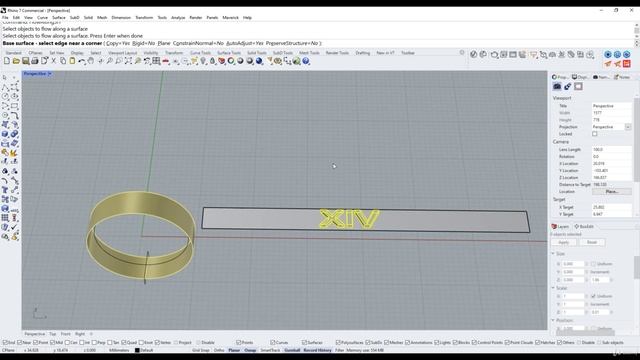Click the Open file folder icon
This screenshot has height=360, width=640.
16,61
